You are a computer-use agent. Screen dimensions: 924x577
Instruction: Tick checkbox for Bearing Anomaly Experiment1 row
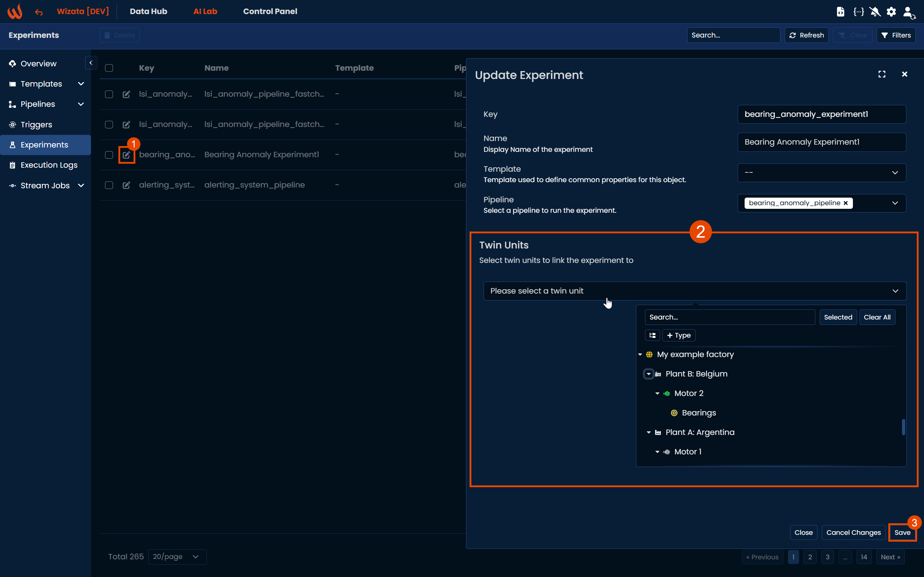[x=109, y=155]
